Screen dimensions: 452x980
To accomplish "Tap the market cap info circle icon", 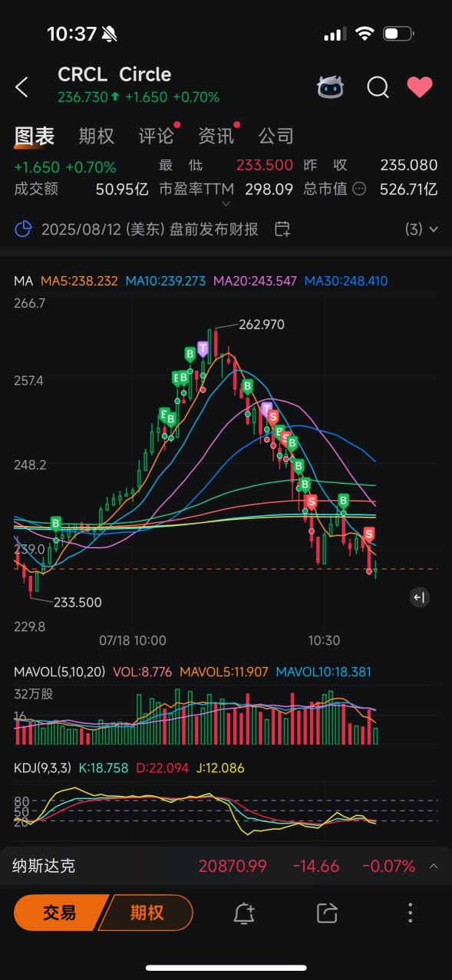I will 358,189.
